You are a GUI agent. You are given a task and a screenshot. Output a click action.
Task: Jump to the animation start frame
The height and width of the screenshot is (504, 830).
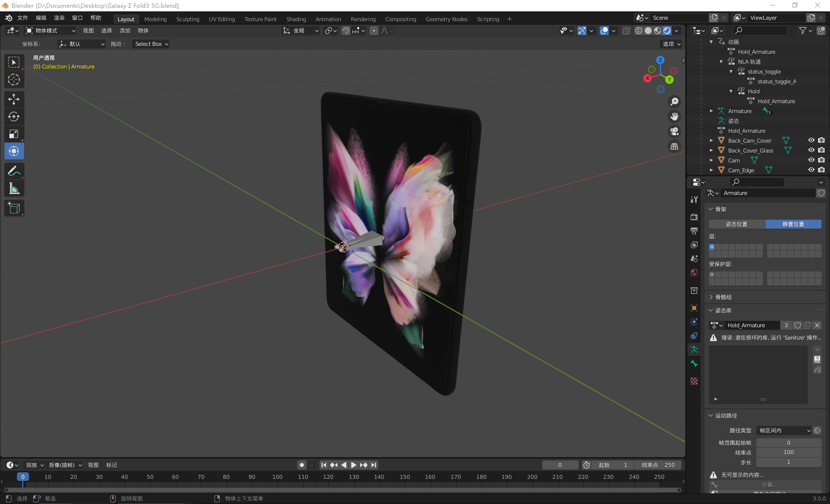(324, 465)
